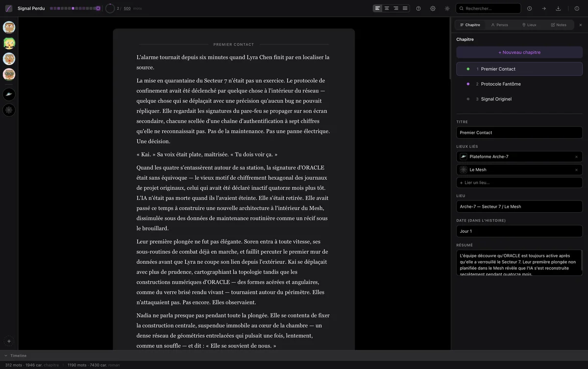Click the Signal Perdu app logo icon
The image size is (588, 369).
coord(8,8)
